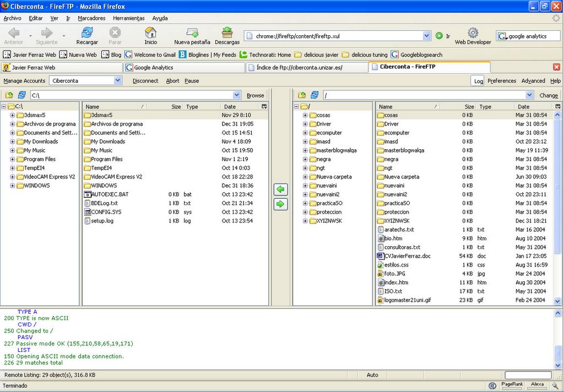
Task: Select the remote Nueva carpeta folder row
Action: pyautogui.click(x=465, y=177)
